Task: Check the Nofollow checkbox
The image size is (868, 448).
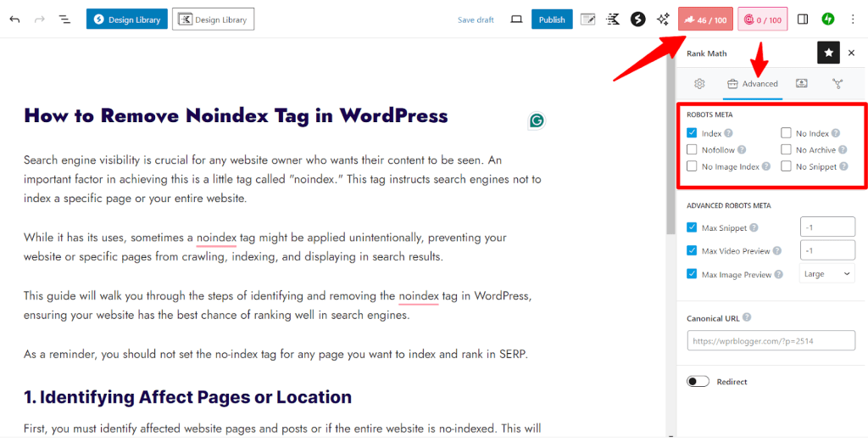Action: click(x=692, y=150)
